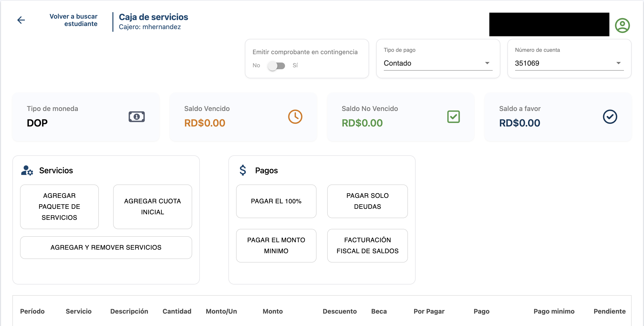Screen dimensions: 644x326
Task: Follow the Volver a buscar estudiante link
Action: point(74,20)
